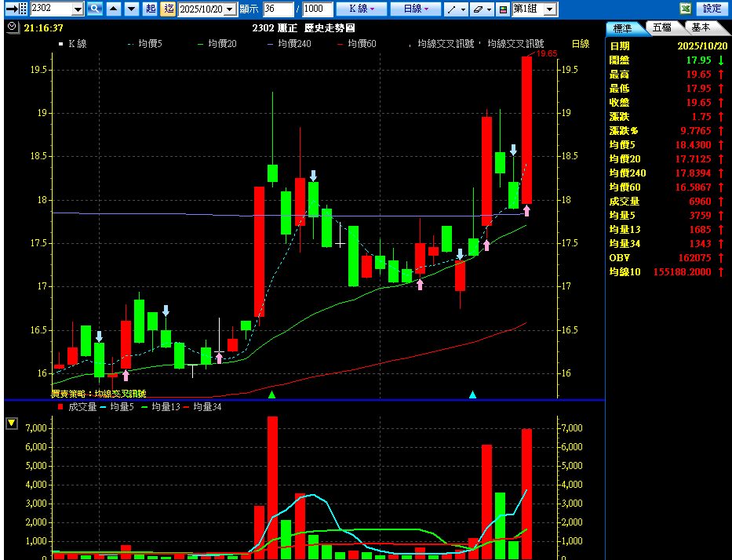Export data with the Excel icon
Image resolution: width=732 pixels, height=560 pixels.
[685, 9]
